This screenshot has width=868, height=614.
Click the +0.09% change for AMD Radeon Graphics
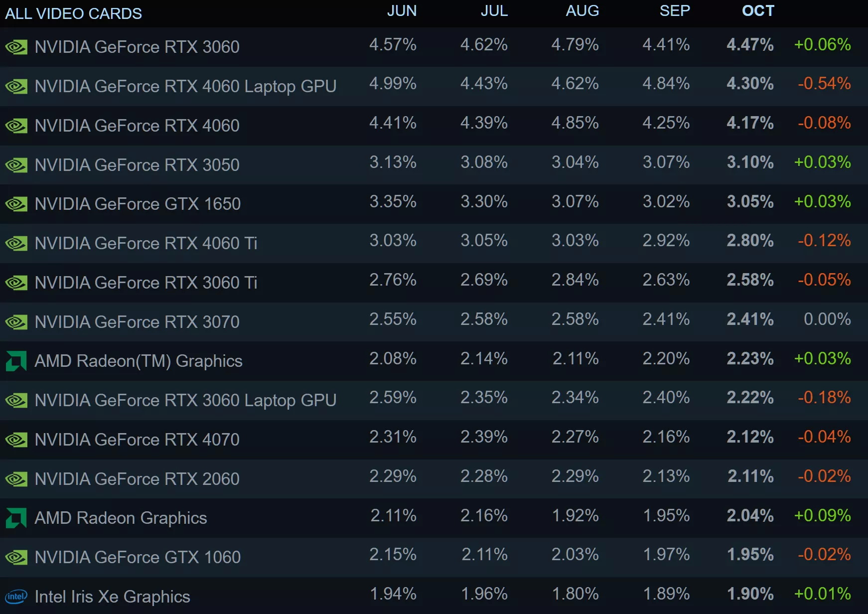(x=822, y=515)
